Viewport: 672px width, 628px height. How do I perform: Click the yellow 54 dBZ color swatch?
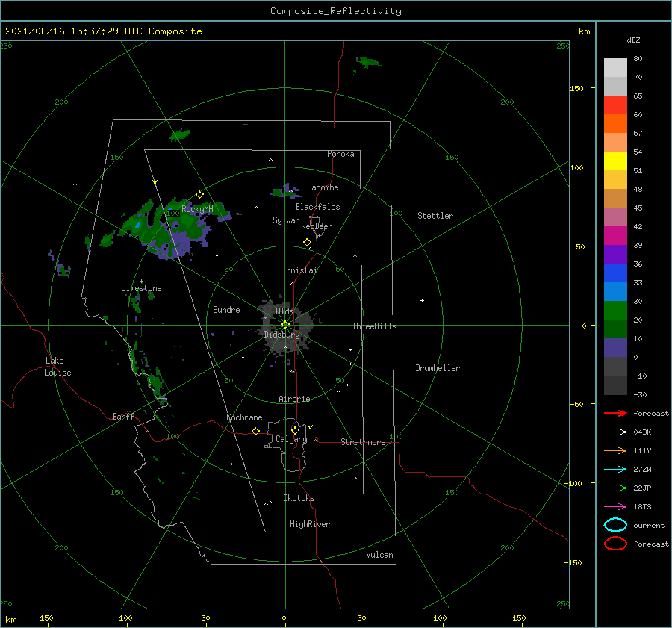click(x=615, y=161)
